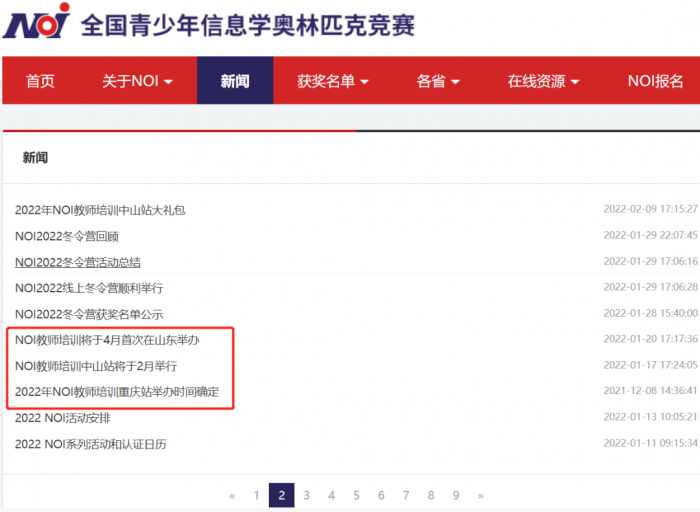700x512 pixels.
Task: Open the 首页 menu item
Action: [x=40, y=81]
